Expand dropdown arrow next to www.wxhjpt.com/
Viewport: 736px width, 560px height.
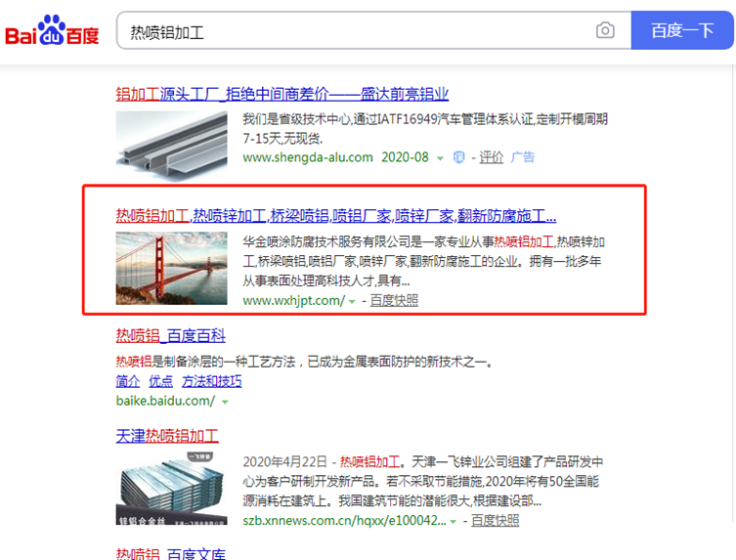click(x=352, y=301)
